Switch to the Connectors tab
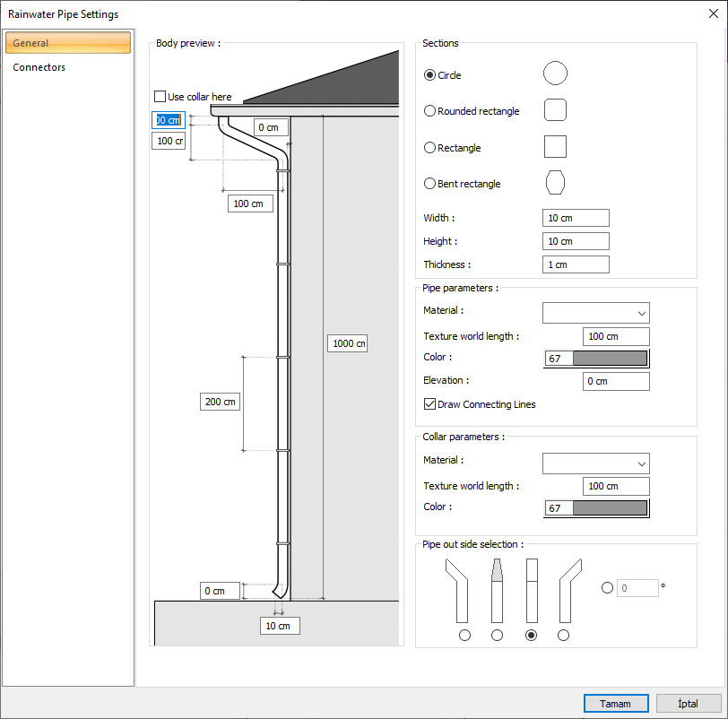This screenshot has height=719, width=728. [x=39, y=67]
